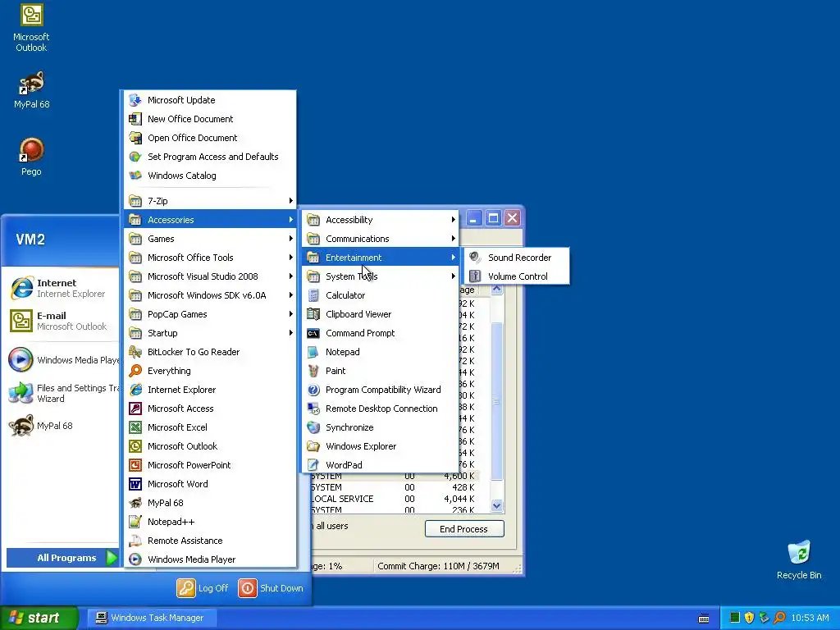
Task: Click the Log Off button
Action: pyautogui.click(x=203, y=588)
